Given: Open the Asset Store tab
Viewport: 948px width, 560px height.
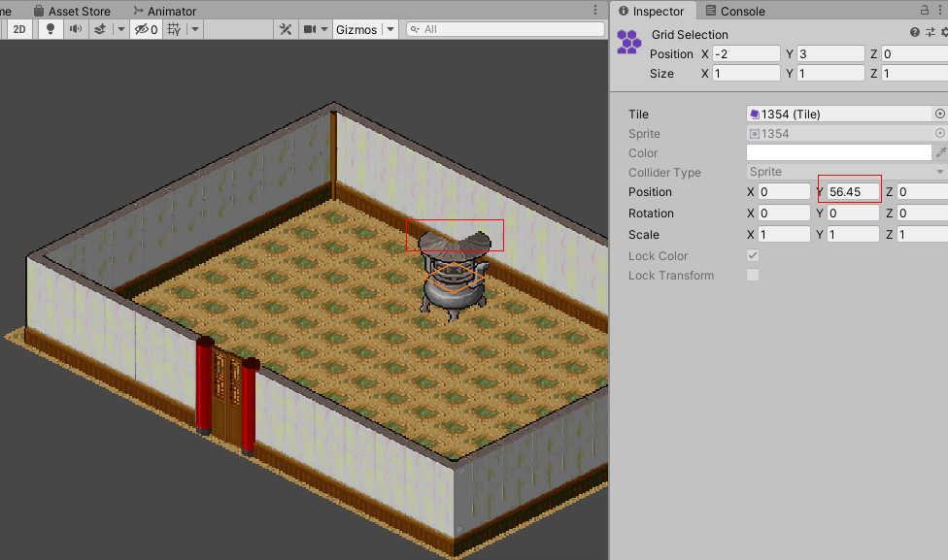Looking at the screenshot, I should tap(73, 11).
